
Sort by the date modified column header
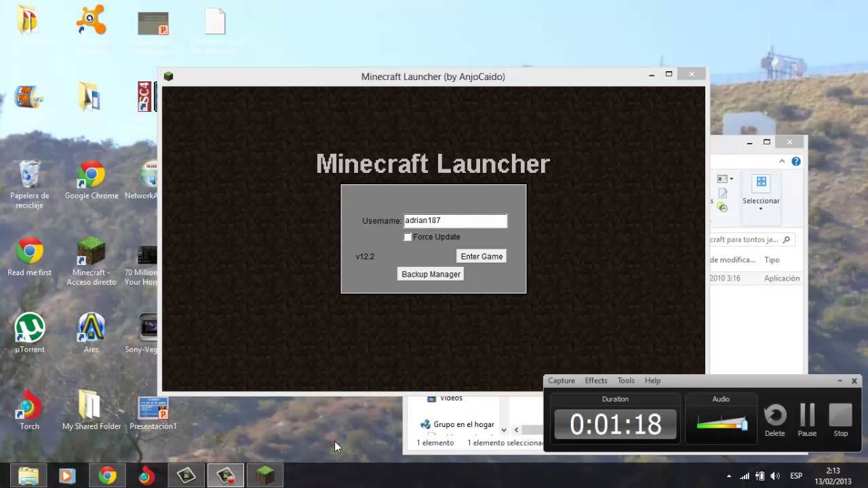[732, 260]
